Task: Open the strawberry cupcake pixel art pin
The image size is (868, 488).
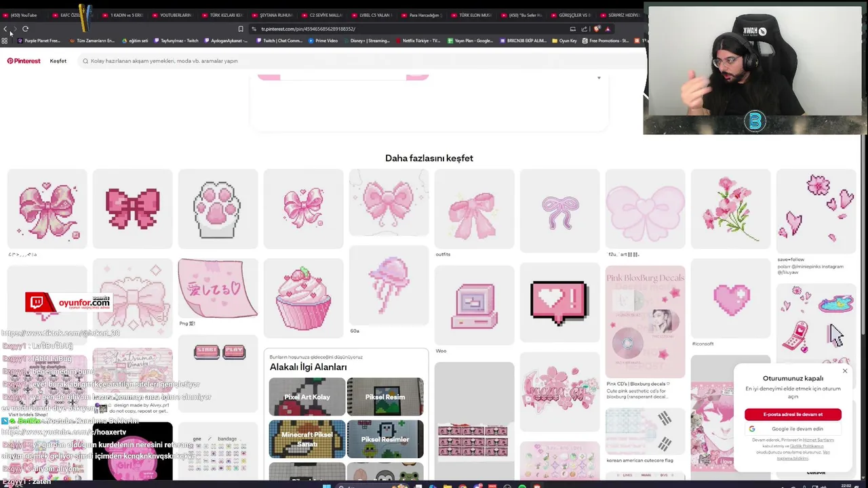Action: [303, 298]
